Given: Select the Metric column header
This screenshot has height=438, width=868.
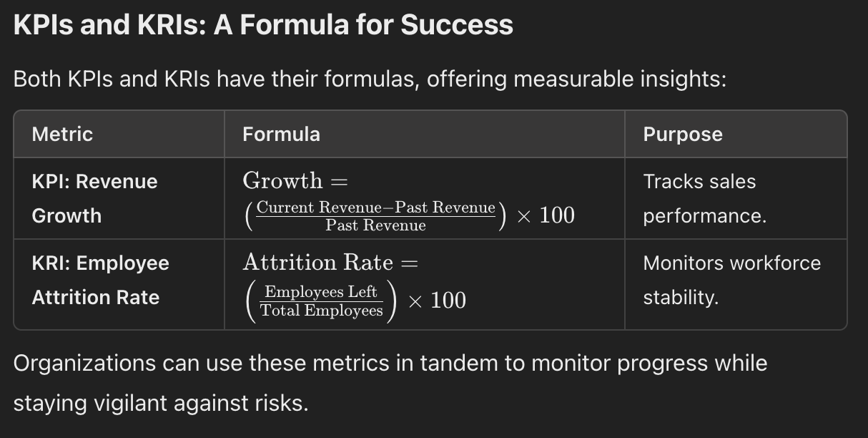Looking at the screenshot, I should coord(62,135).
